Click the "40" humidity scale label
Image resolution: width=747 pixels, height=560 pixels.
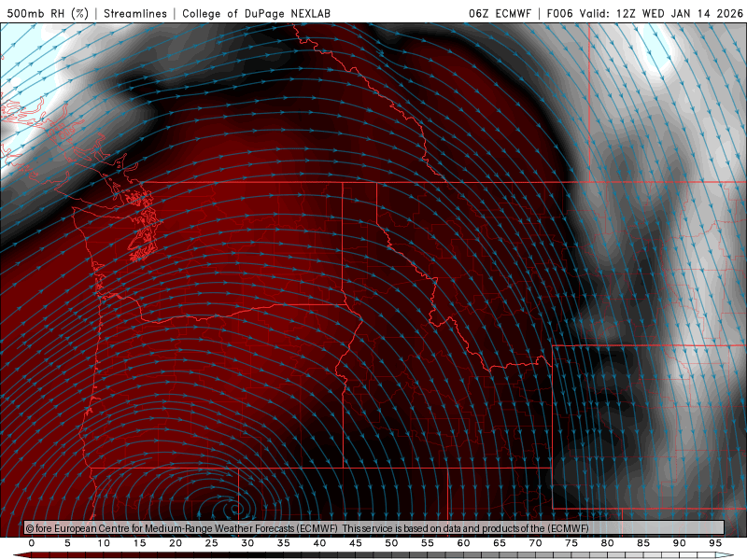[319, 543]
